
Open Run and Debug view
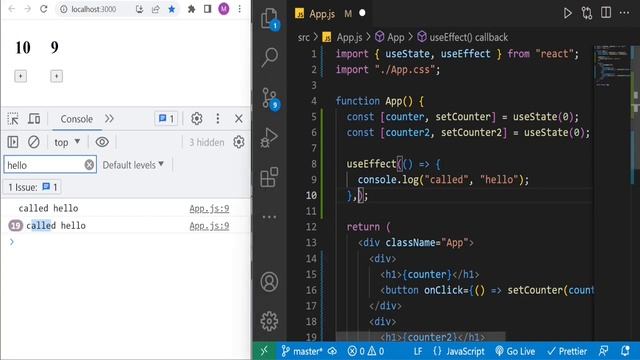[270, 138]
